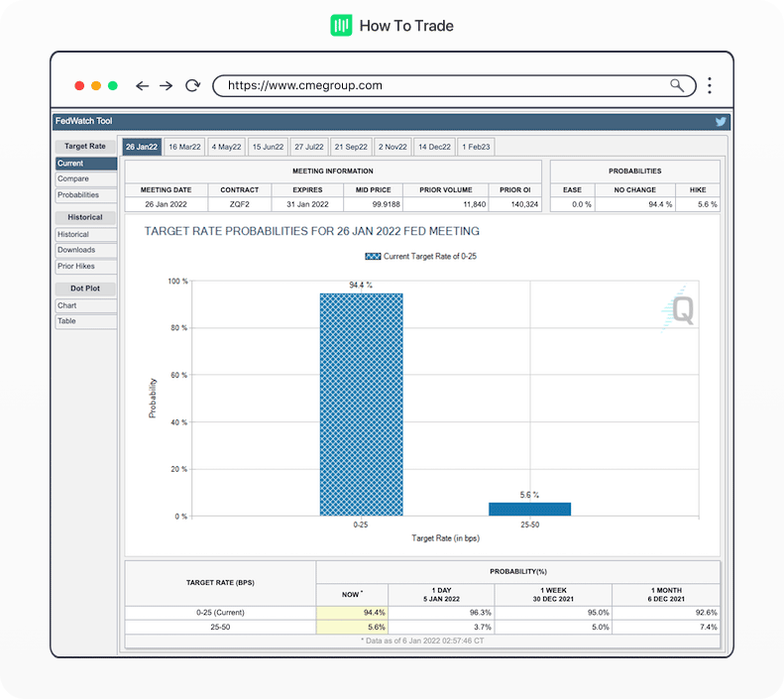Image resolution: width=784 pixels, height=699 pixels.
Task: Click the Dot Plot section header
Action: (x=85, y=289)
